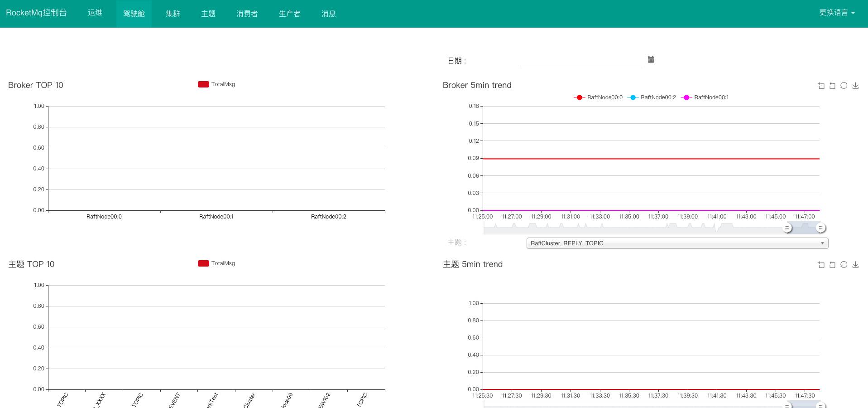Click the 日期 date input field
Viewport: 868px width, 408px height.
coord(581,60)
